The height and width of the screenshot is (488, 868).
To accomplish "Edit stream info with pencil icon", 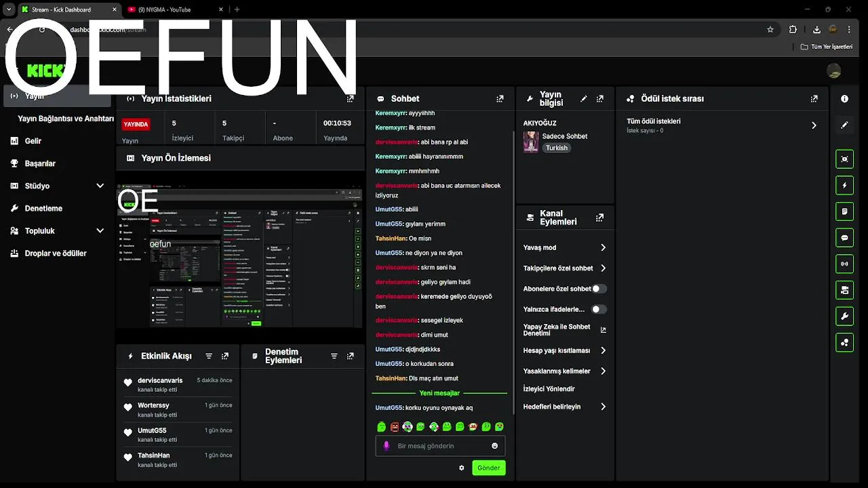I will (584, 99).
